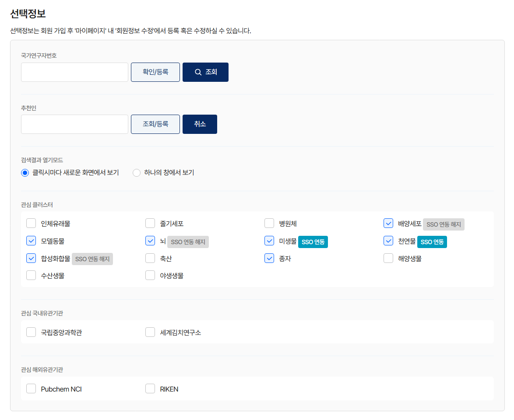Click SSO 연동 badge next to 천연물
The height and width of the screenshot is (420, 514).
click(x=432, y=242)
